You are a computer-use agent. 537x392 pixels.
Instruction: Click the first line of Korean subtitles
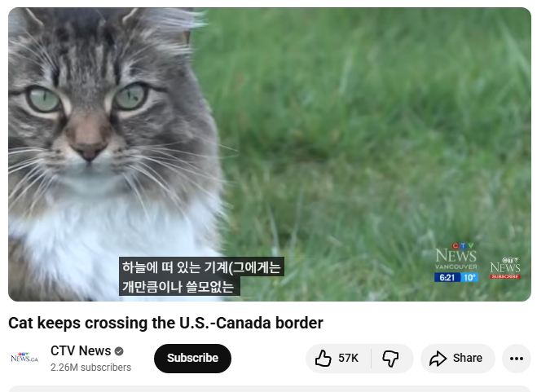(x=201, y=266)
